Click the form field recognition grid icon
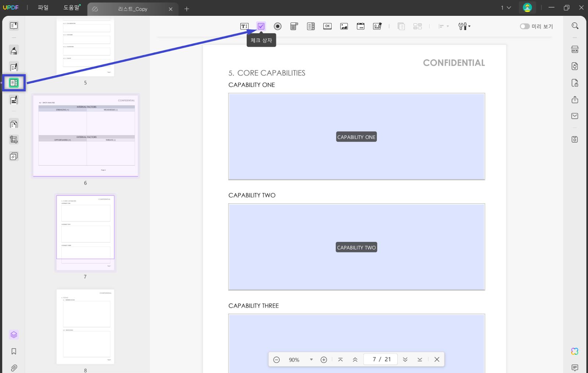Image resolution: width=588 pixels, height=373 pixels. 417,26
